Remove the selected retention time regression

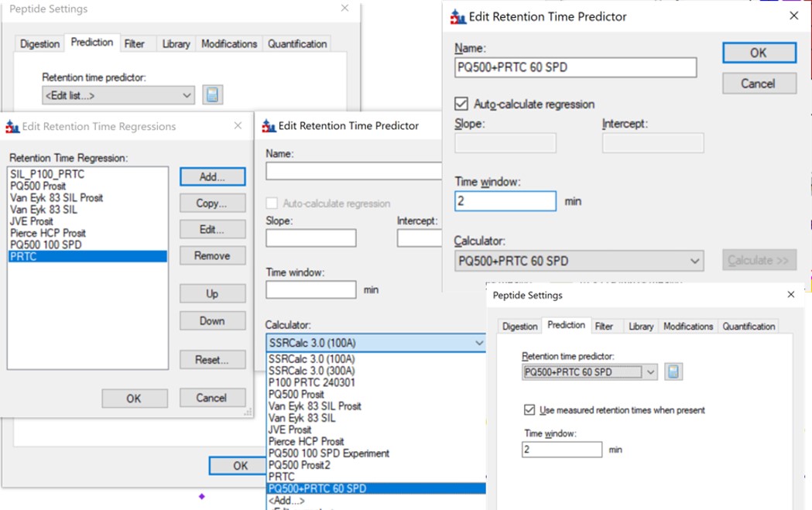tap(212, 256)
